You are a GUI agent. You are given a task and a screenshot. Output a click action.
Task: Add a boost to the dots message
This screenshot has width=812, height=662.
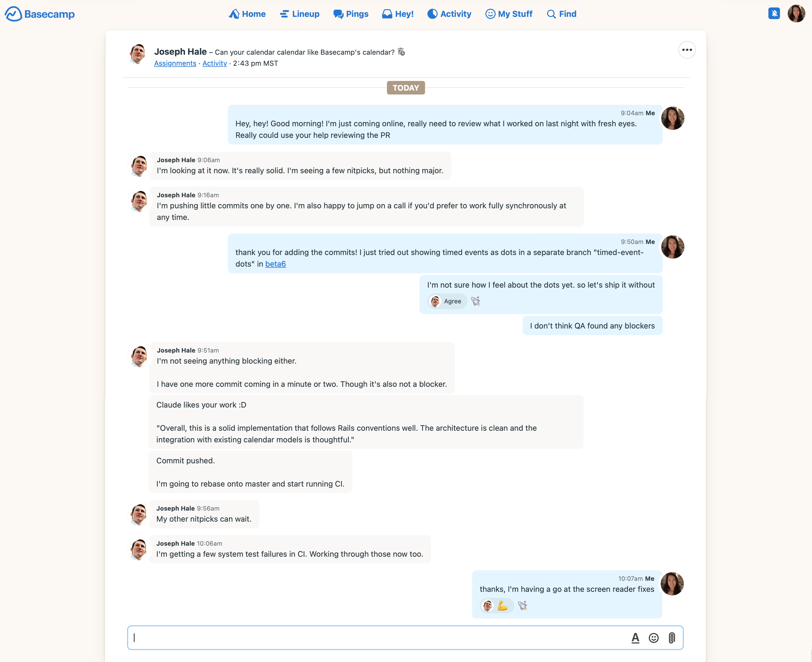[x=476, y=301]
